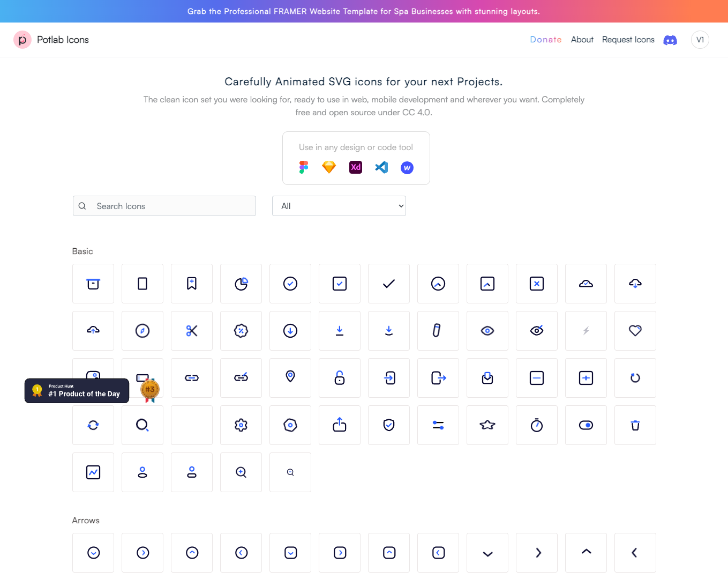
Task: Click the trash bin icon
Action: tap(635, 425)
